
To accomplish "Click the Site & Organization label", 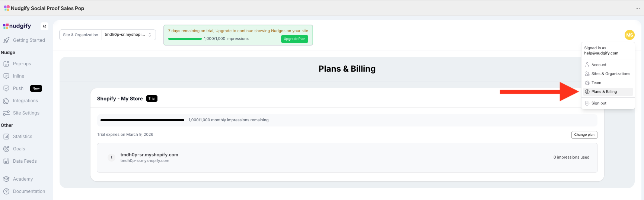I will pos(80,35).
